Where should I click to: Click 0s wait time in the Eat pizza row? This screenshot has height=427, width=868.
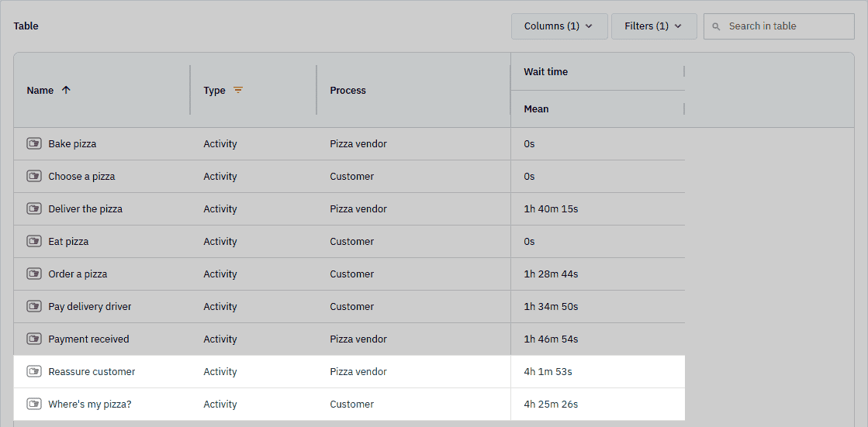(x=529, y=242)
